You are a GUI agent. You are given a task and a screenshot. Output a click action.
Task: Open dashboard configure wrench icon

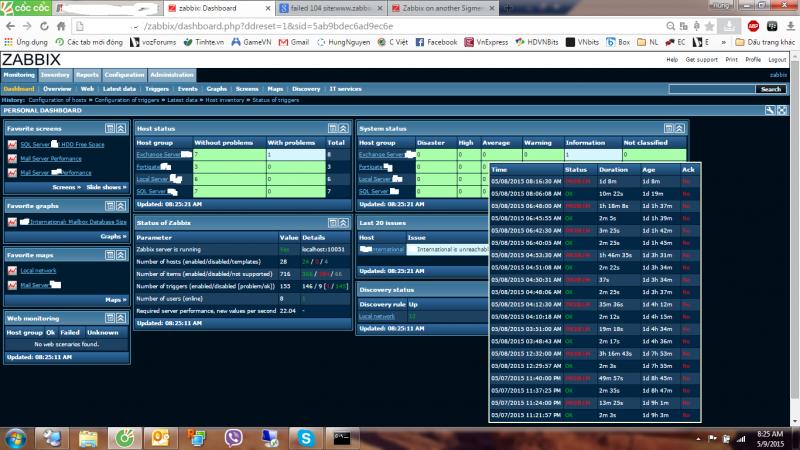[770, 110]
